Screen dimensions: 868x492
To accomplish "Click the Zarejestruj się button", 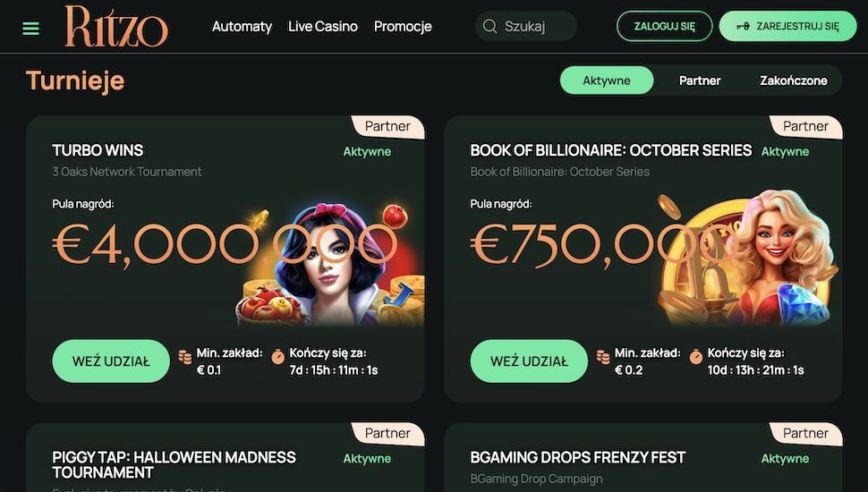I will (x=787, y=26).
